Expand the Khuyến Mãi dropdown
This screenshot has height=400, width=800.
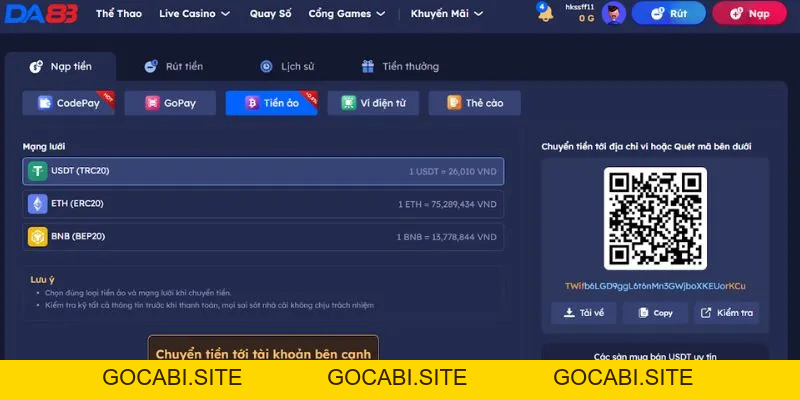coord(446,14)
